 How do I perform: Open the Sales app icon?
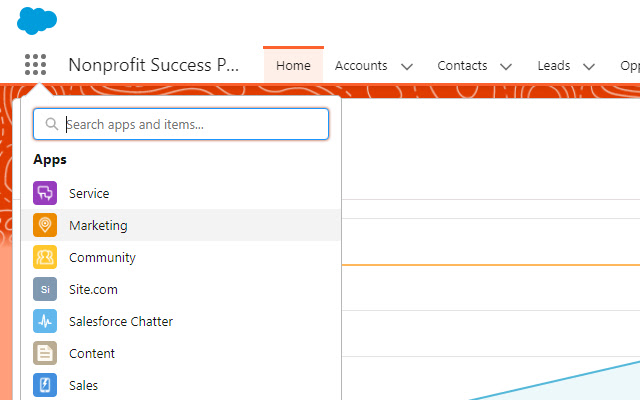point(45,385)
